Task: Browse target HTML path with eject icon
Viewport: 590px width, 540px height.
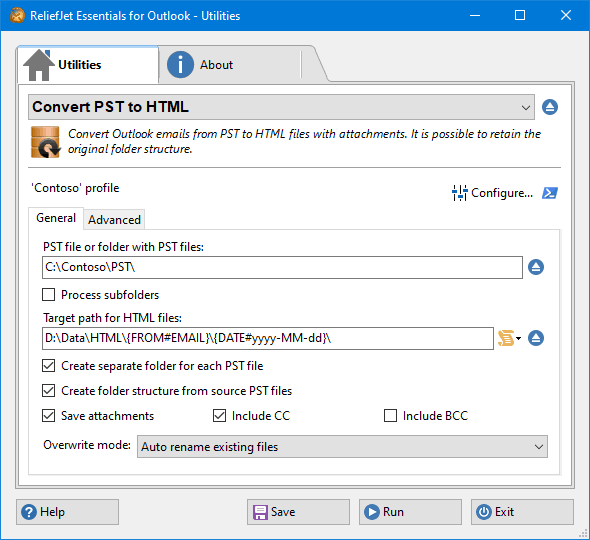Action: 536,338
